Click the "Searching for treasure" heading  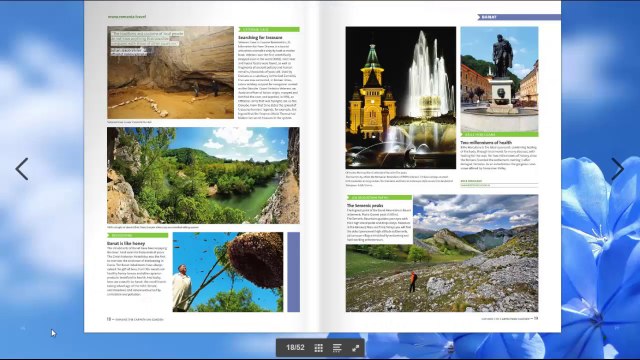coord(260,37)
